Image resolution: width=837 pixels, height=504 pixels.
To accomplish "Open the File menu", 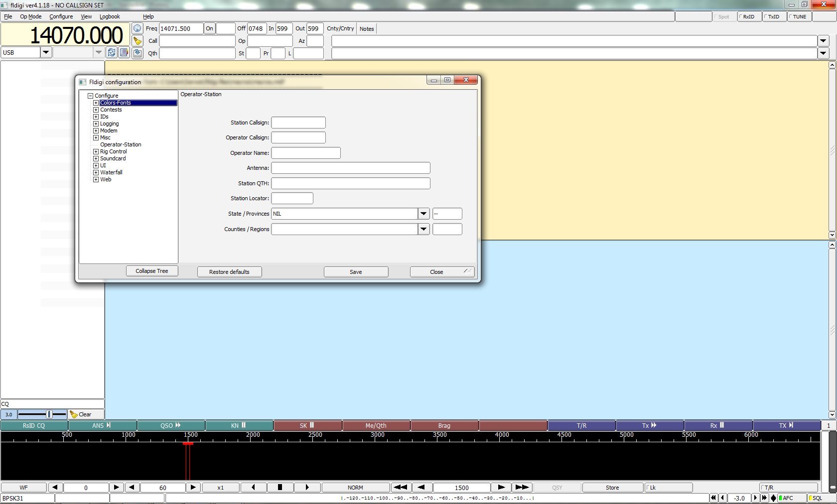I will pyautogui.click(x=8, y=16).
